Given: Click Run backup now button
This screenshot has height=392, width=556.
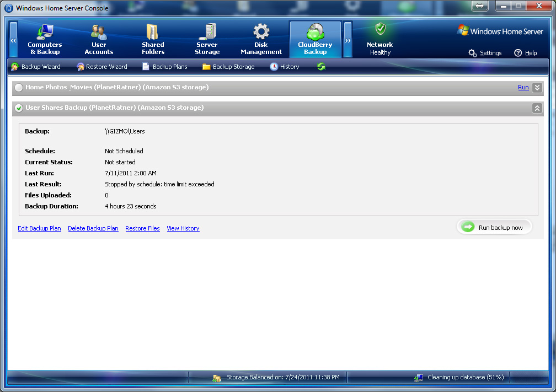Looking at the screenshot, I should pyautogui.click(x=494, y=227).
